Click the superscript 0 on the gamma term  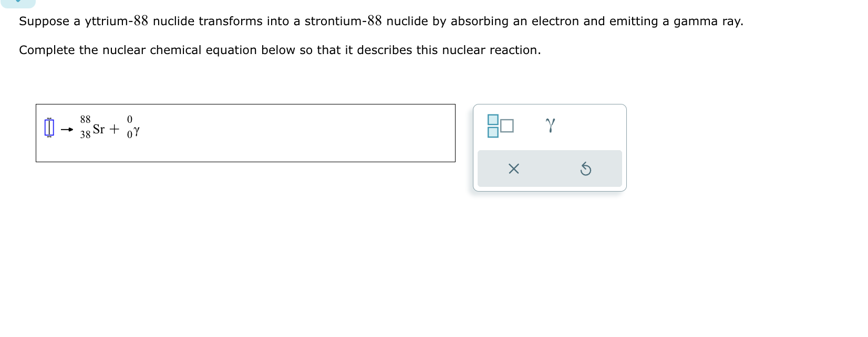[129, 119]
